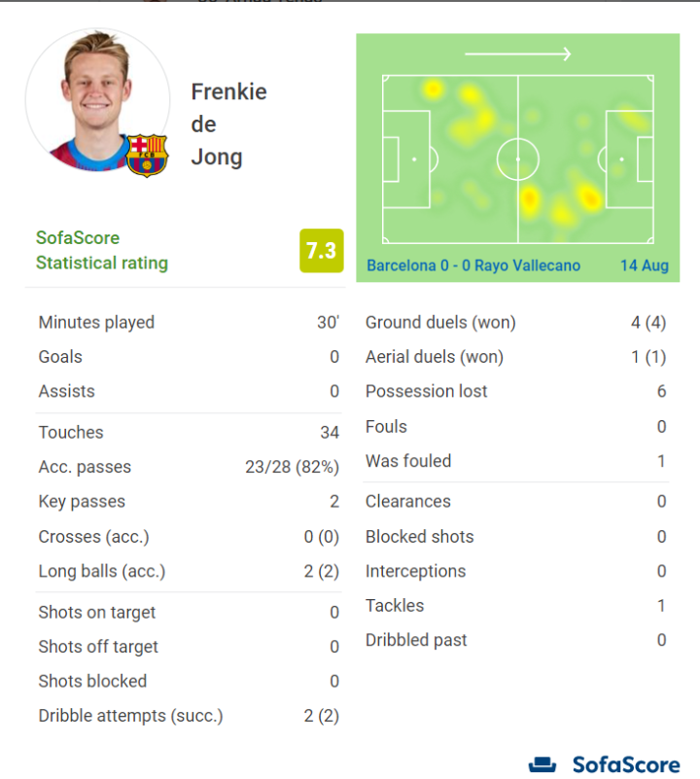Click the heatmap pitch center circle
Viewport: 700px width, 779px height.
click(x=517, y=159)
